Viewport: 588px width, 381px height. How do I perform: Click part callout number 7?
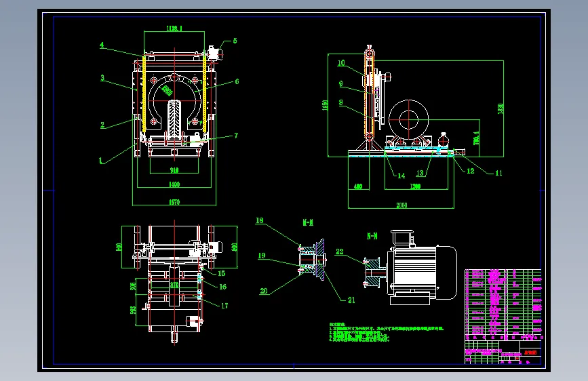(x=236, y=136)
